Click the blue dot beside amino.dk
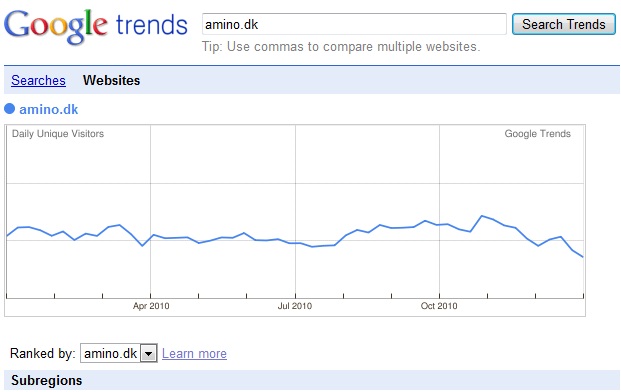 tap(10, 108)
